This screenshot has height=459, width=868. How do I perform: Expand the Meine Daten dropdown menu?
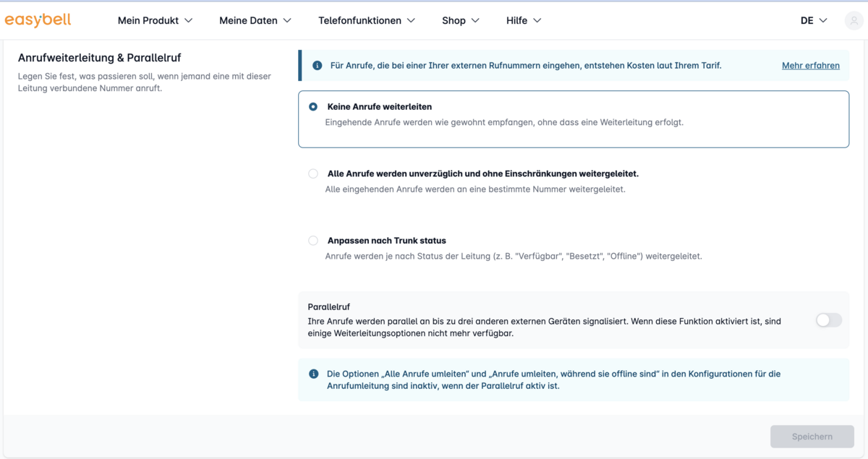point(255,20)
